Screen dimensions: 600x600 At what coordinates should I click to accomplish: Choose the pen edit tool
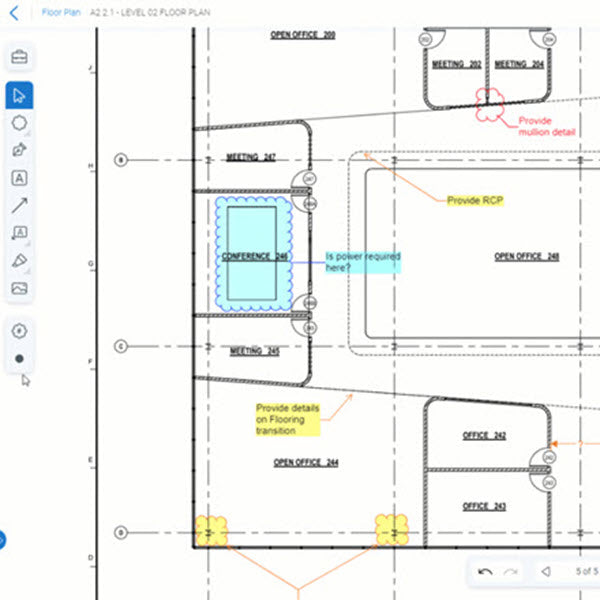pyautogui.click(x=19, y=151)
